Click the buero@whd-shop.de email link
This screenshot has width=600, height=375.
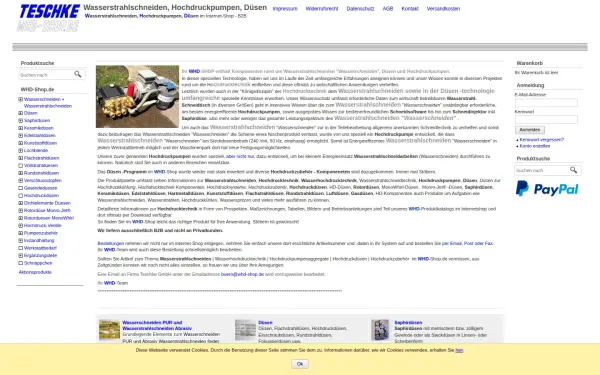coord(242,274)
